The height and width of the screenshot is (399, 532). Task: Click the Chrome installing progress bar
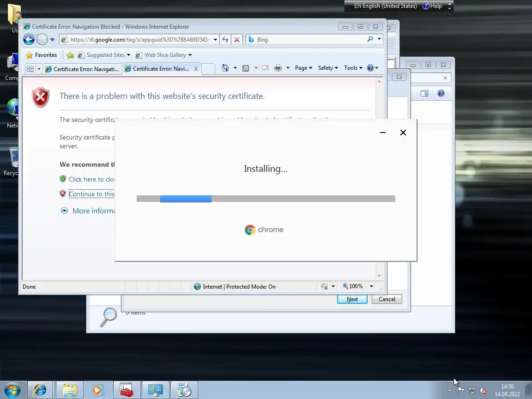click(266, 199)
